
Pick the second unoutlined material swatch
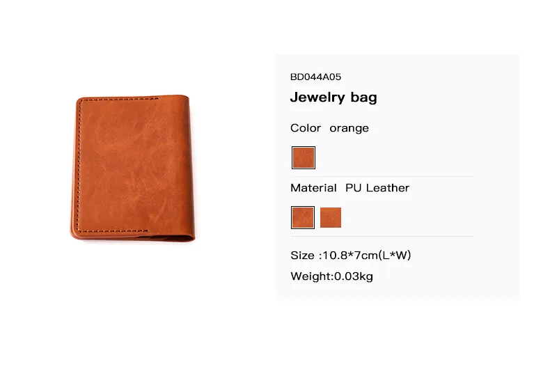[331, 217]
